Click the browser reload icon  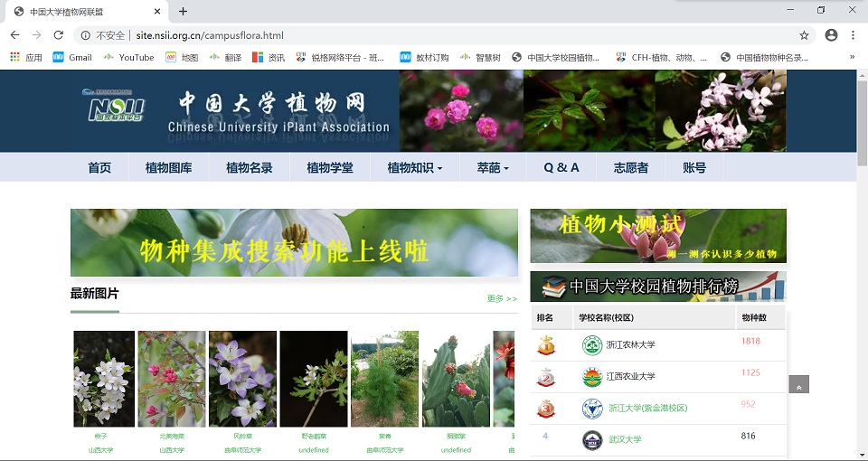coord(59,35)
